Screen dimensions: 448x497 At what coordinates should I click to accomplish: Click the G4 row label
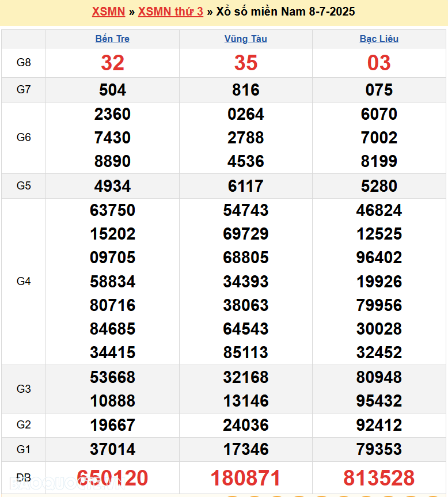pos(24,281)
